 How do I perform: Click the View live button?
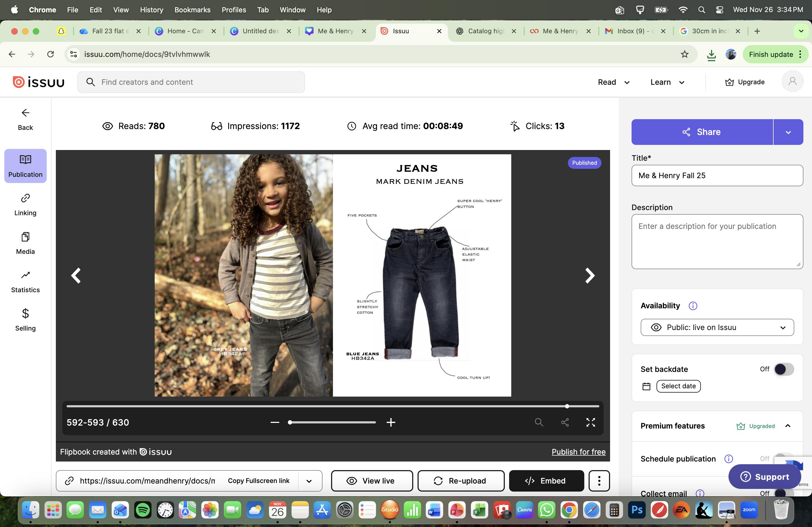click(372, 481)
